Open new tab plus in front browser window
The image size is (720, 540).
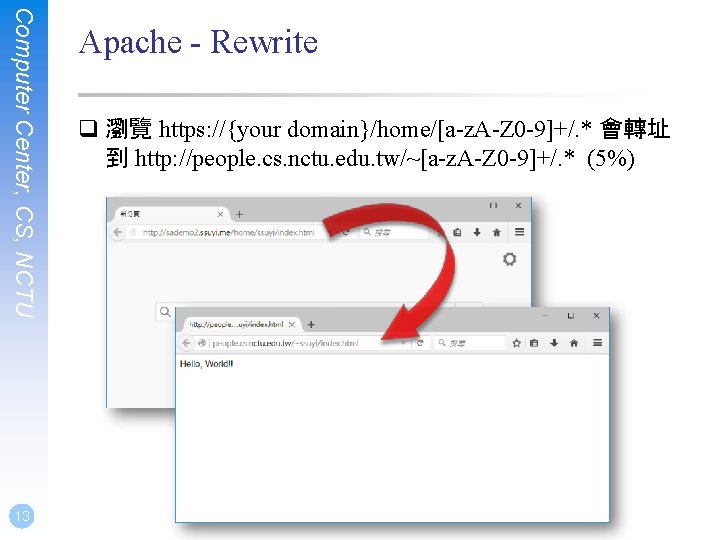click(311, 325)
